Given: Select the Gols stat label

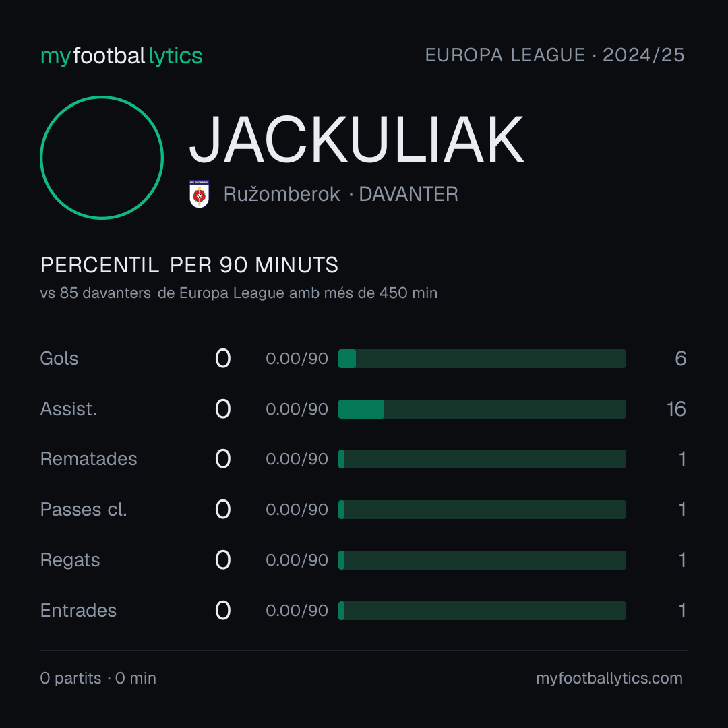Looking at the screenshot, I should (x=59, y=359).
